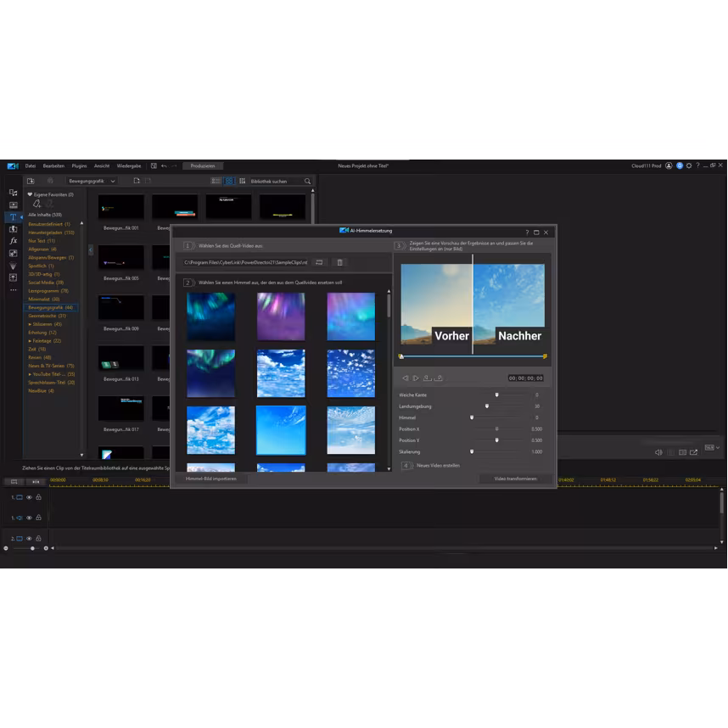Open the Bewegungsgrafik dropdown in library toolbar
The width and height of the screenshot is (728, 728).
point(92,182)
